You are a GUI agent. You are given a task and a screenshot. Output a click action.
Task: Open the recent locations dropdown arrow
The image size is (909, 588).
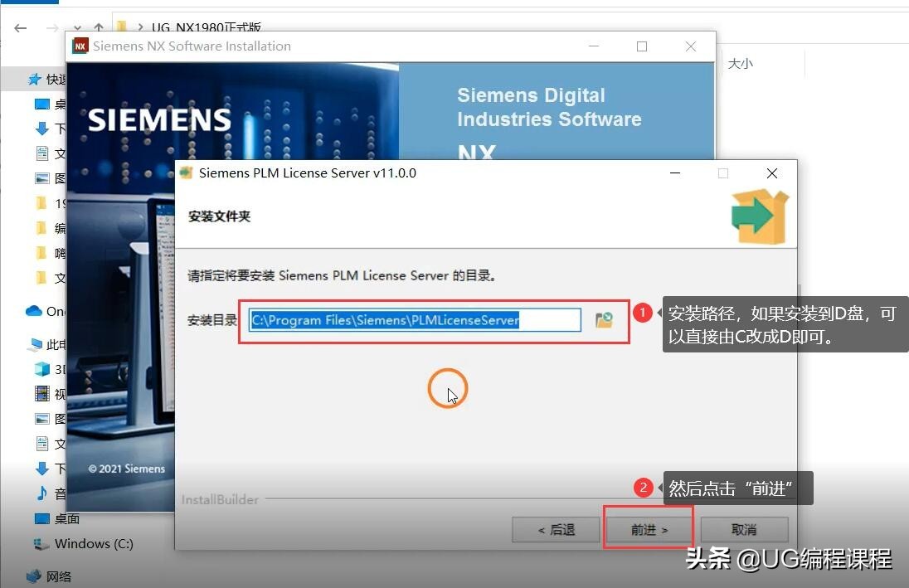pos(76,27)
